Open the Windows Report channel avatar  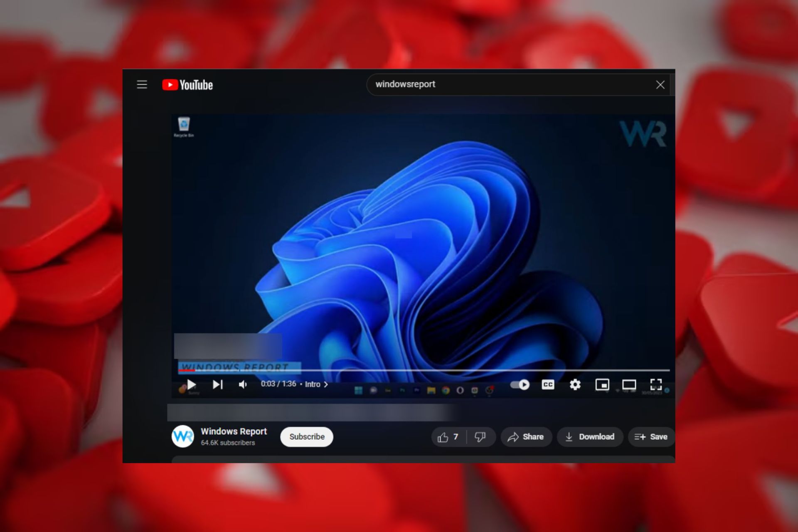pyautogui.click(x=183, y=436)
